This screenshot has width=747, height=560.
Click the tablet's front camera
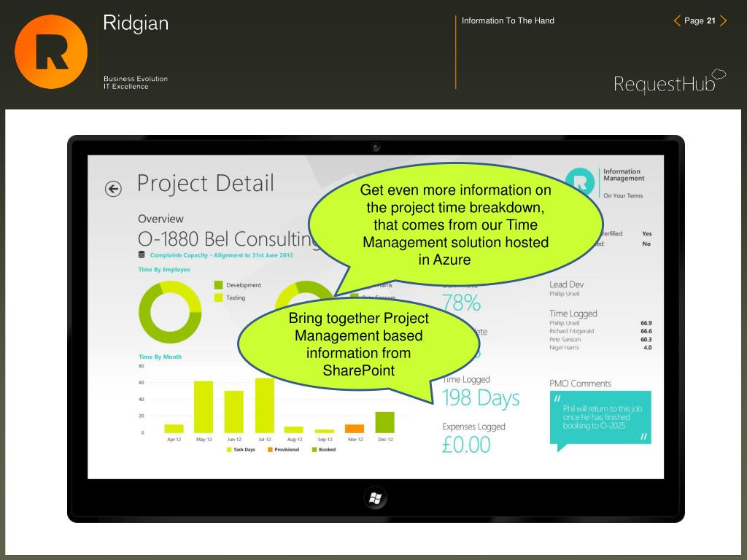pyautogui.click(x=376, y=147)
